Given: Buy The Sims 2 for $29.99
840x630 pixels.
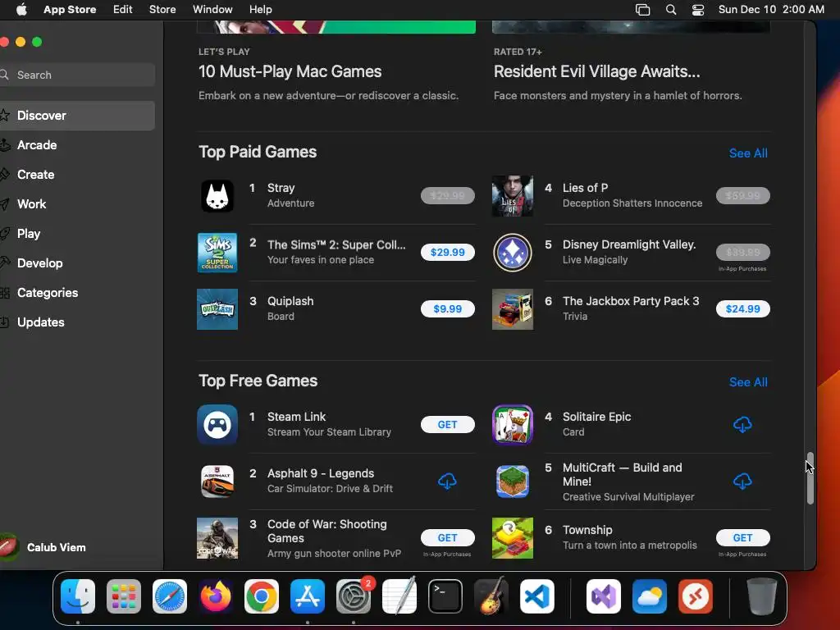Looking at the screenshot, I should click(447, 253).
